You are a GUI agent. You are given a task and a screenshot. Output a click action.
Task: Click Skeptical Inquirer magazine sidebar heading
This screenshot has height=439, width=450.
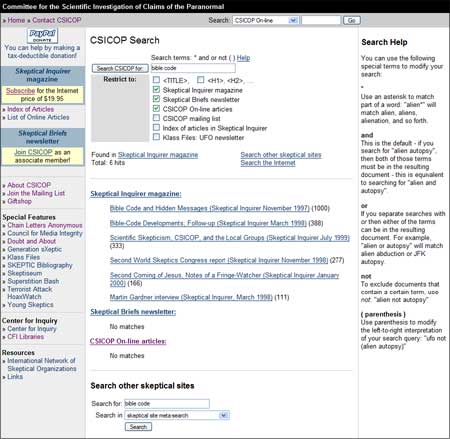pyautogui.click(x=43, y=75)
